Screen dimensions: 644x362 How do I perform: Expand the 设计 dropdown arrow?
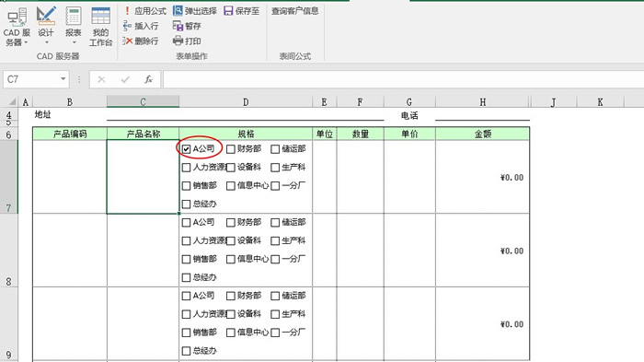[46, 42]
